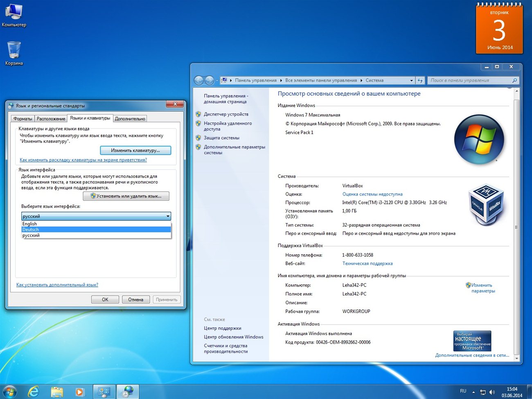Click the Изменить параметры shield icon
This screenshot has width=532, height=399.
[x=468, y=285]
